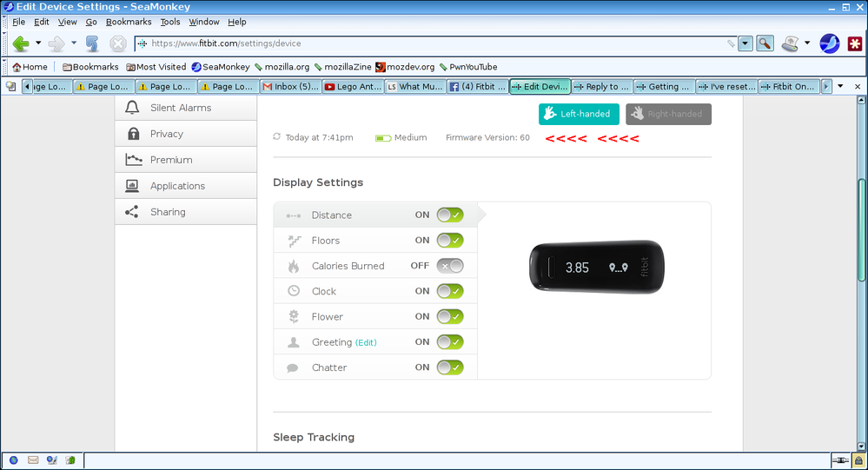Reload the page with the Reload icon
The image size is (868, 470).
[x=92, y=43]
